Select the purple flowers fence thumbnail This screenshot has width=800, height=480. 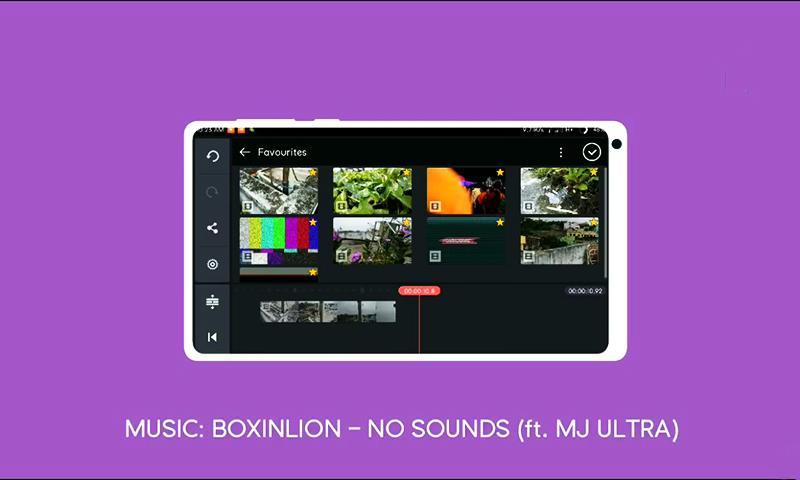[372, 241]
